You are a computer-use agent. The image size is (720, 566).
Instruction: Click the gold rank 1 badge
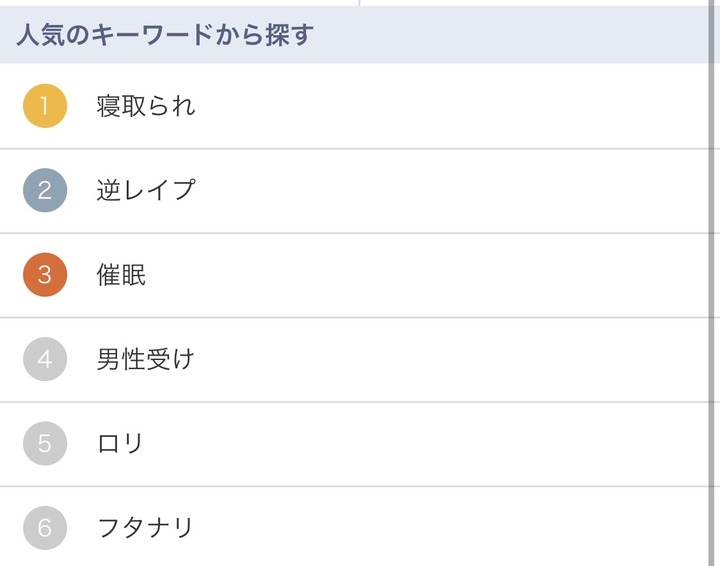click(45, 106)
